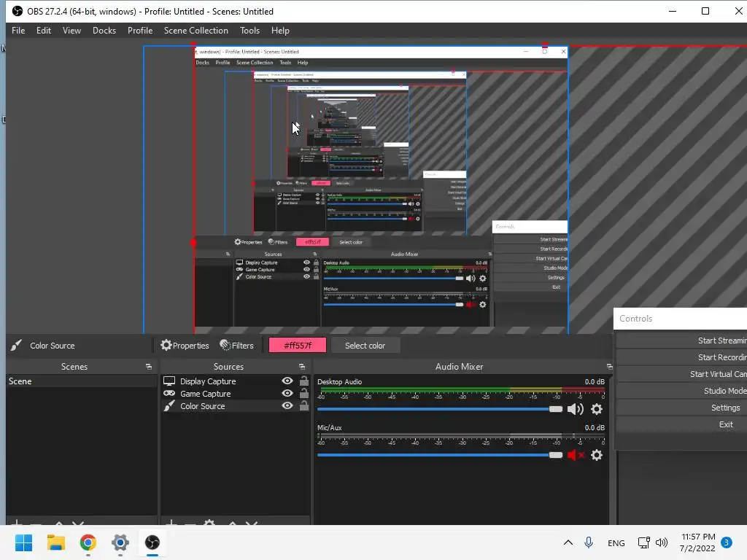Click the microphone tray icon
Screen dimensions: 747x560
[589, 542]
